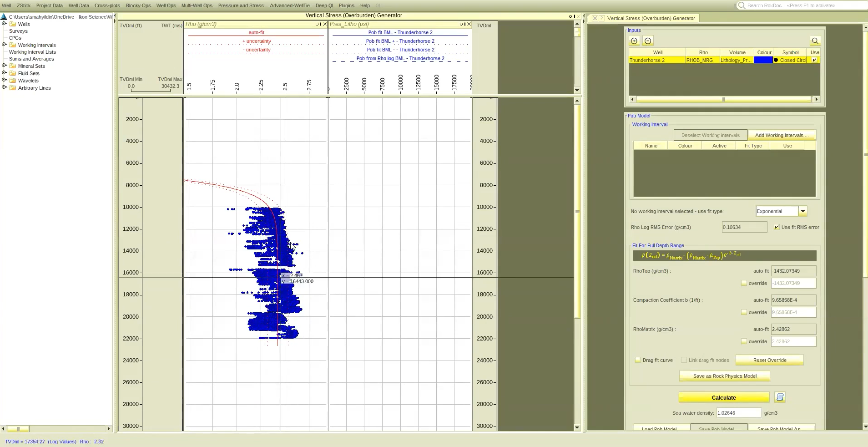The width and height of the screenshot is (868, 447).
Task: Select Sums and Averages tree item
Action: point(31,59)
